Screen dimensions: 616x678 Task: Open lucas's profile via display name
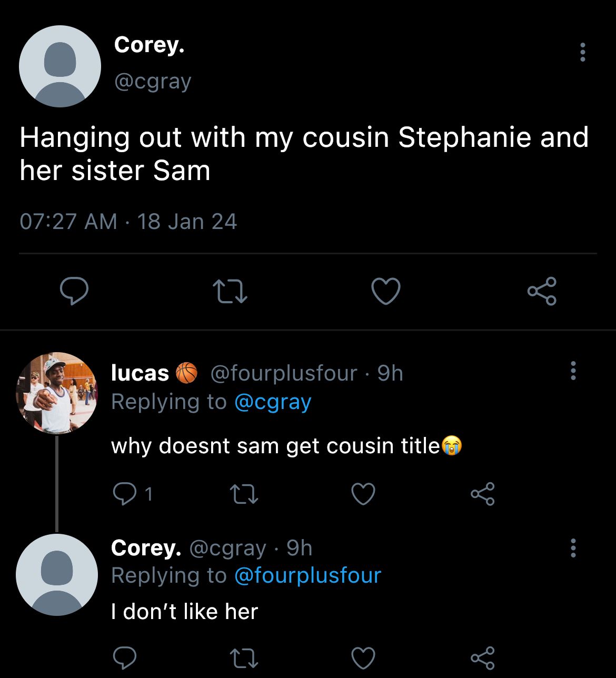click(140, 373)
